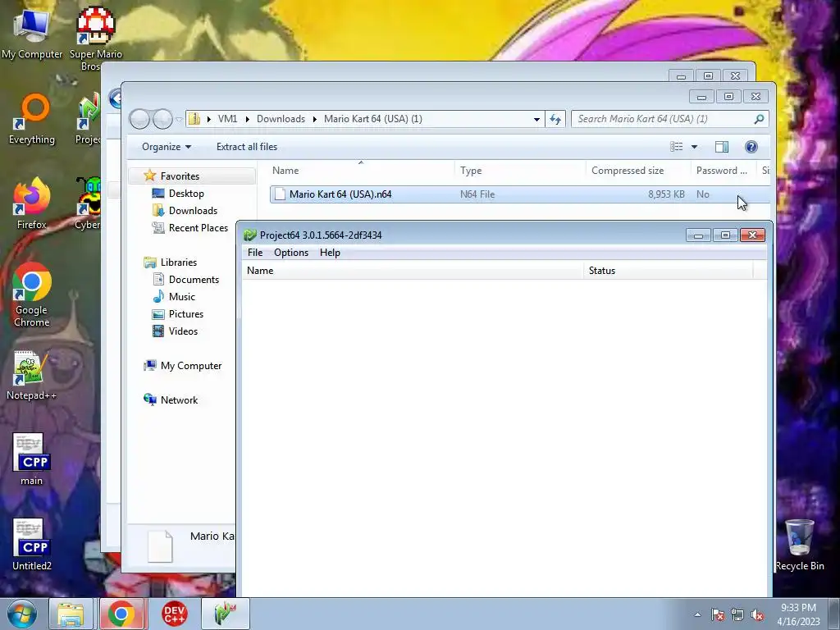The width and height of the screenshot is (840, 630).
Task: Click the Downloads breadcrumb in address bar
Action: click(281, 119)
